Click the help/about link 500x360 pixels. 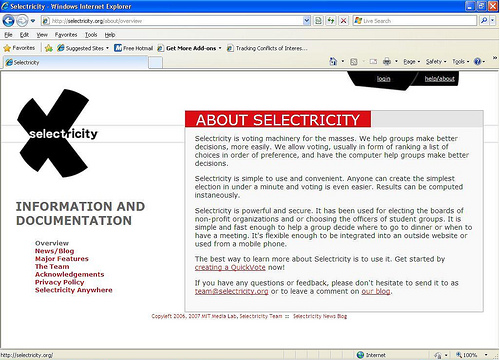pos(439,79)
